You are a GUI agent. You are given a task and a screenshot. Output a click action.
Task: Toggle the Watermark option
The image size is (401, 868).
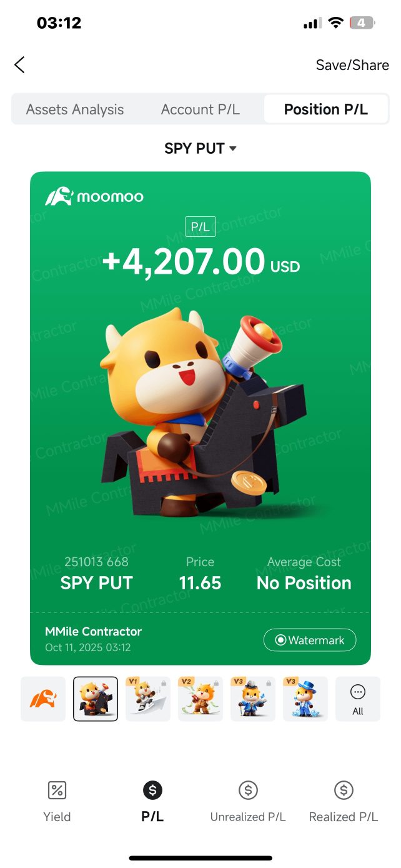(x=310, y=640)
